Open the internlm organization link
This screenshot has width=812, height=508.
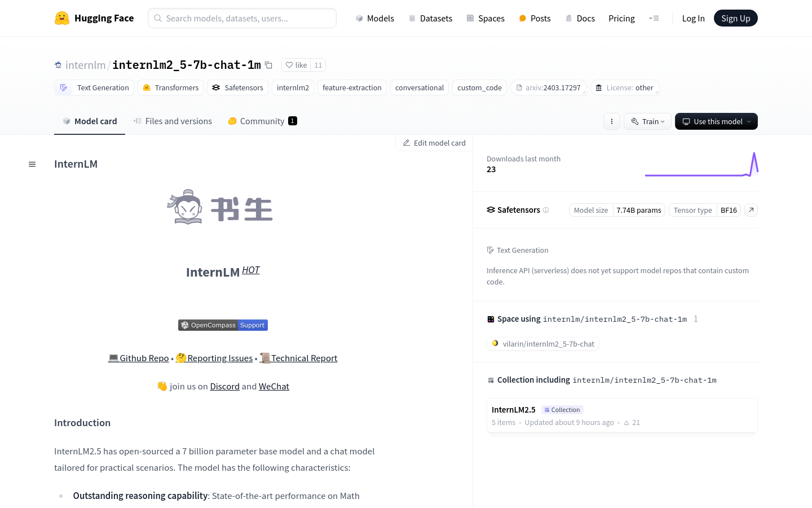pos(86,65)
